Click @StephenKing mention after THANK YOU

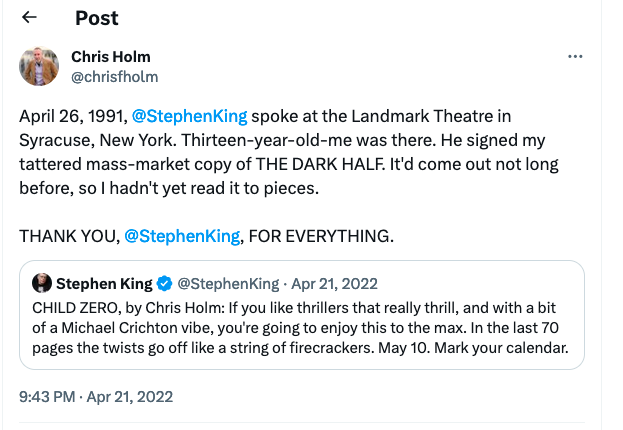[x=182, y=236]
